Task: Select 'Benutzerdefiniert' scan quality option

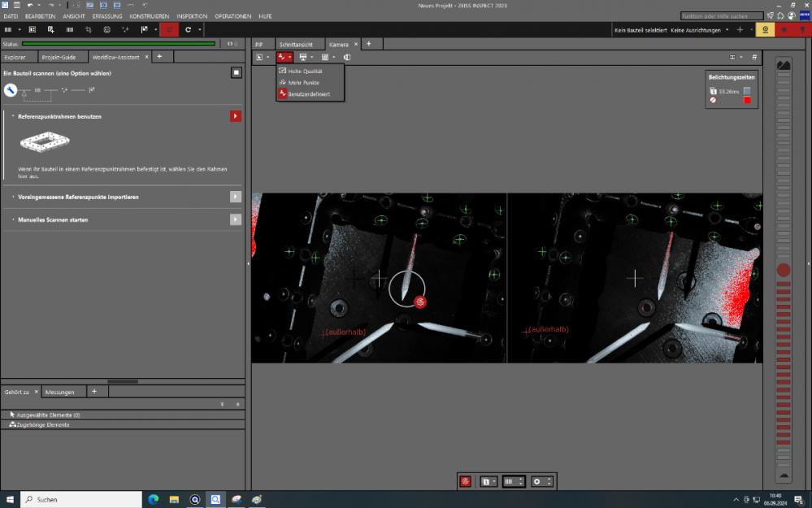Action: (309, 94)
